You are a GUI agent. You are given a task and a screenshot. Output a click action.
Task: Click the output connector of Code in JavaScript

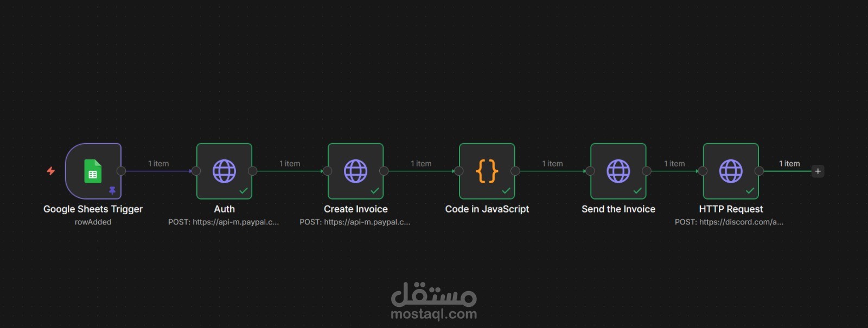coord(515,171)
